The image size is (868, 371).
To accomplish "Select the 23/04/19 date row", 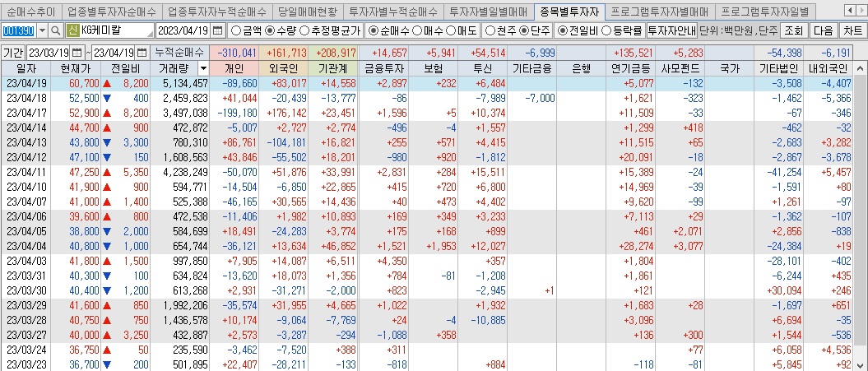I will 426,83.
